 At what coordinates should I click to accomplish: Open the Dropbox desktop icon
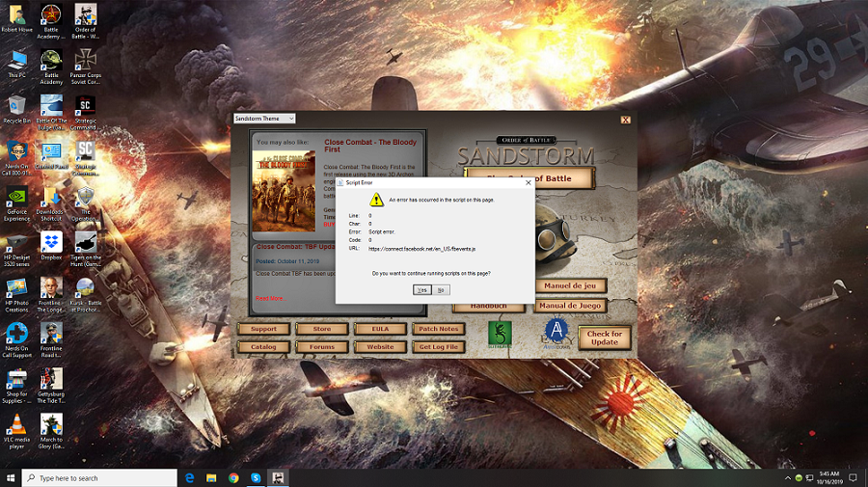point(51,246)
